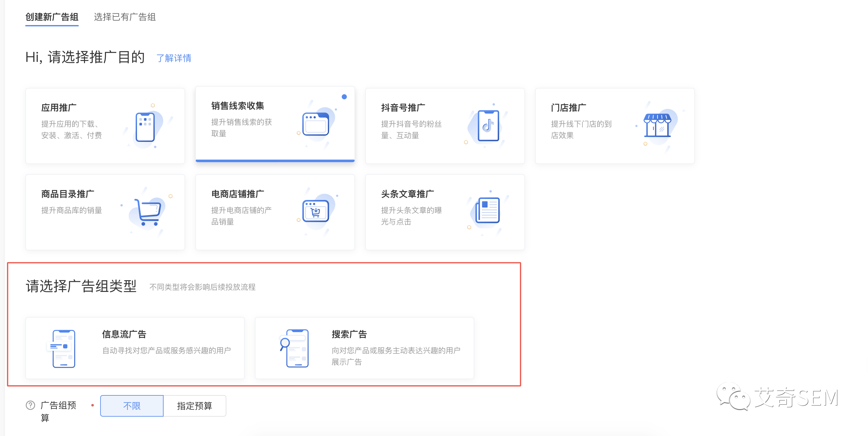Click the blue dot on 销售线索收集 card

tap(344, 97)
